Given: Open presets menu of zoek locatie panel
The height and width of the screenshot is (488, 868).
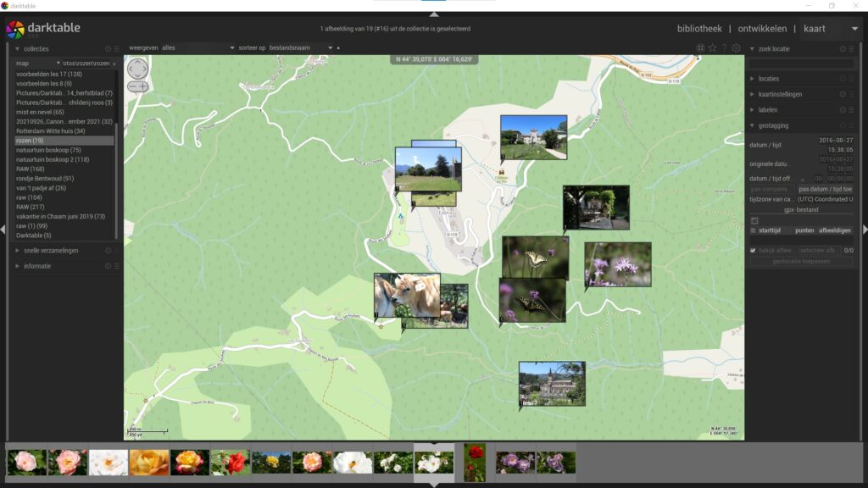Looking at the screenshot, I should click(x=852, y=49).
